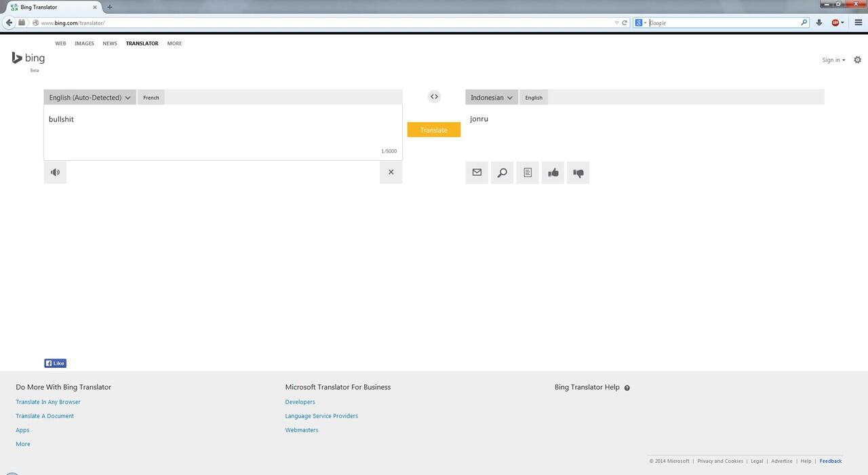Select French as source language

(151, 98)
